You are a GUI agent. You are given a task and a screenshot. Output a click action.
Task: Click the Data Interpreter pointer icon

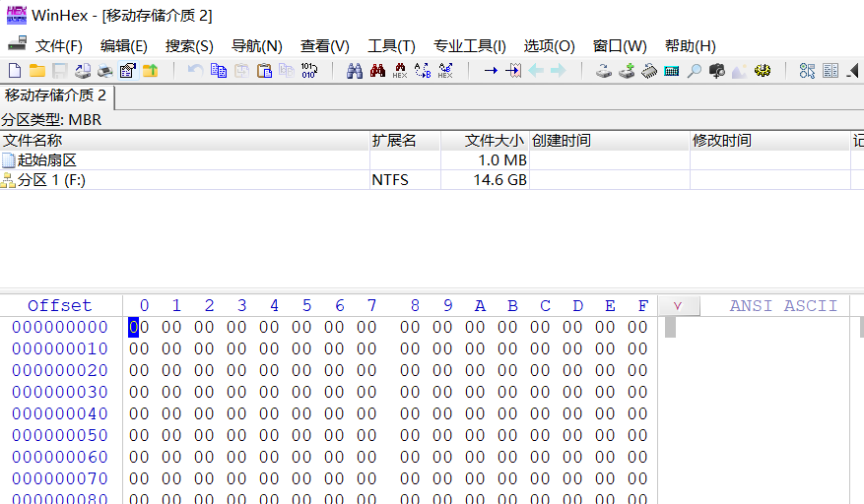(807, 71)
